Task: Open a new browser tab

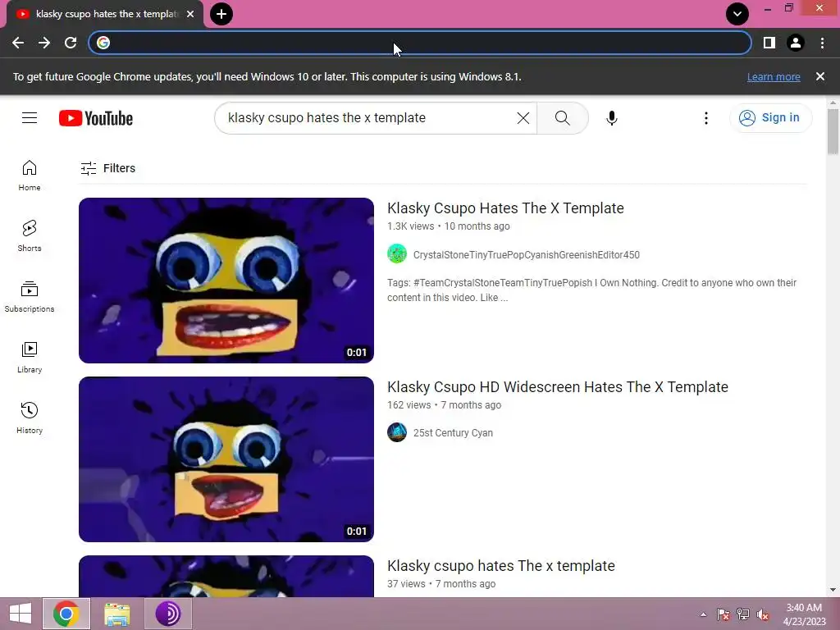Action: (221, 14)
